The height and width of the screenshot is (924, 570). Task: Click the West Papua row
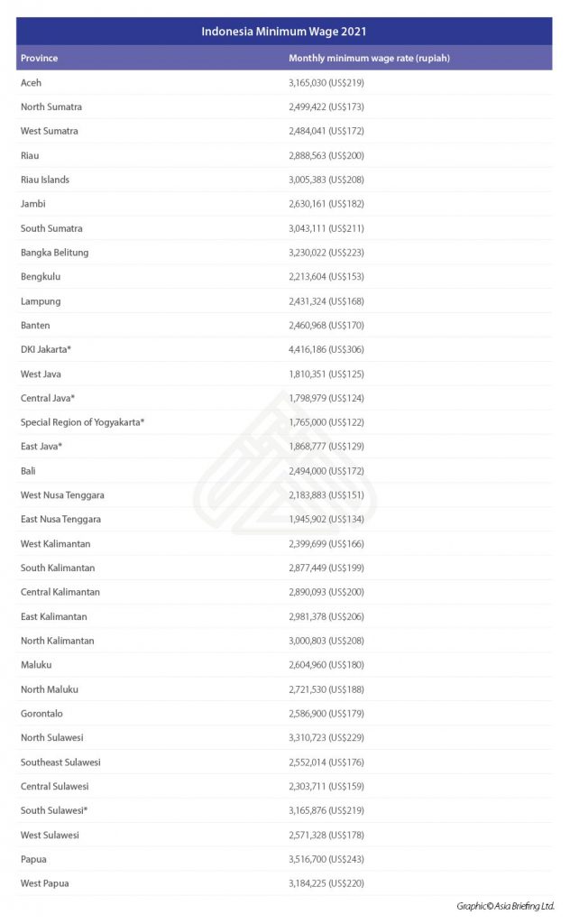284,883
